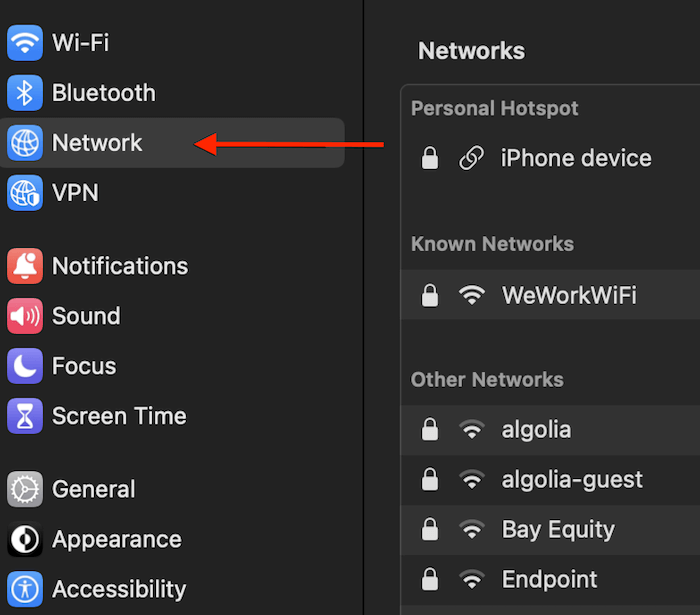The height and width of the screenshot is (615, 700).
Task: Click the Focus moon icon
Action: pos(25,366)
